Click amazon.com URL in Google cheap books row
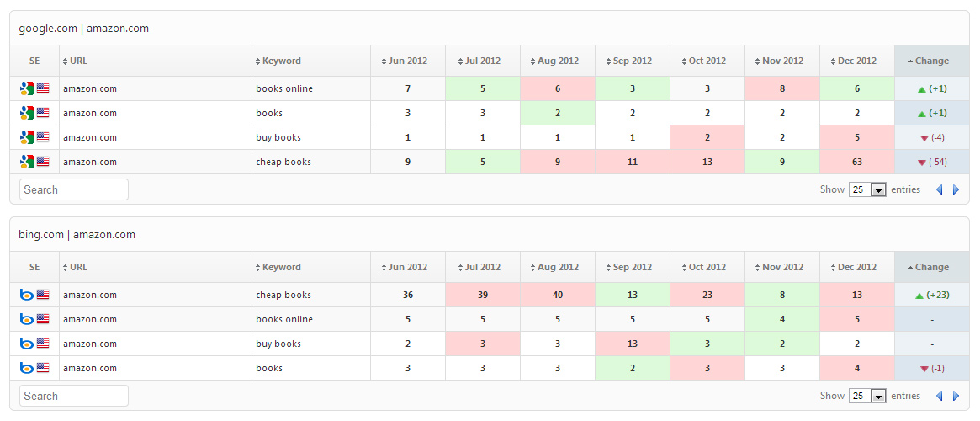The image size is (980, 421). (x=90, y=162)
